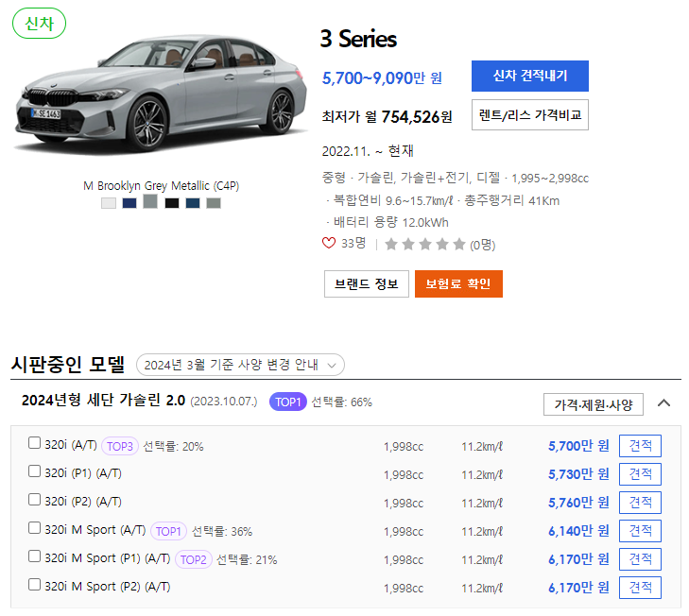The height and width of the screenshot is (616, 689).
Task: Click the star rating icons
Action: 424,245
